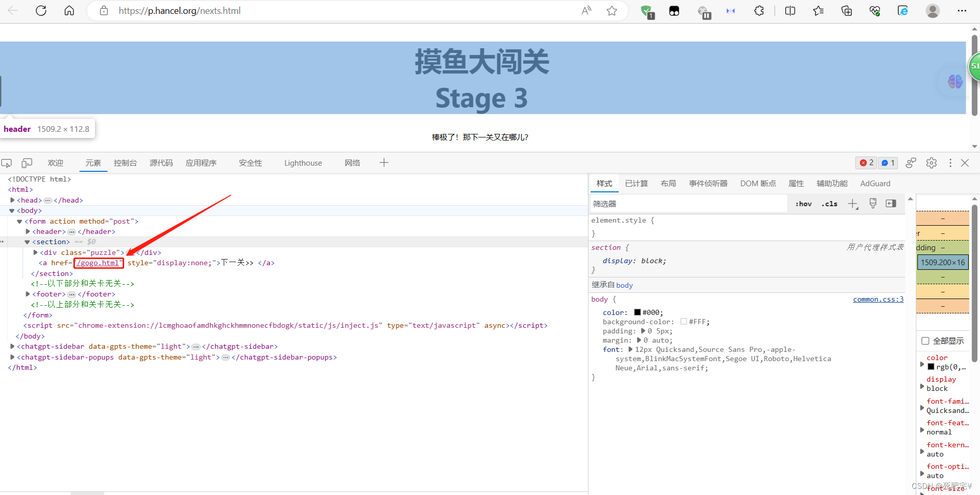Open the 已计算 styles tab
Image resolution: width=980 pixels, height=495 pixels.
636,184
